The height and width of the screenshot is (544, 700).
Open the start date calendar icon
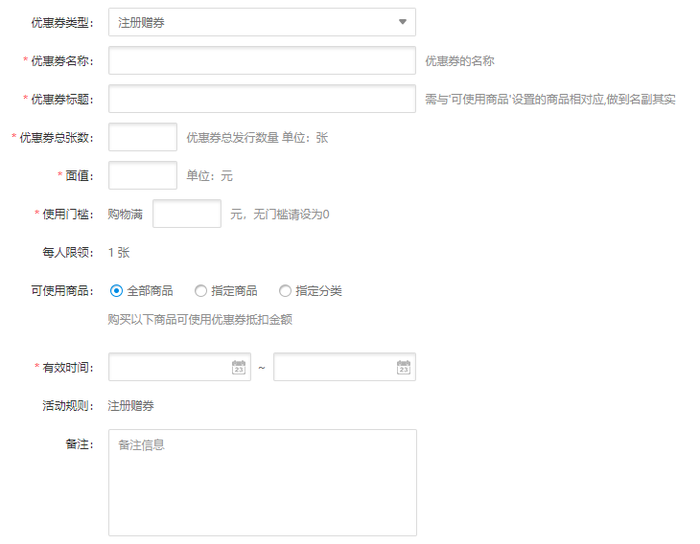238,367
